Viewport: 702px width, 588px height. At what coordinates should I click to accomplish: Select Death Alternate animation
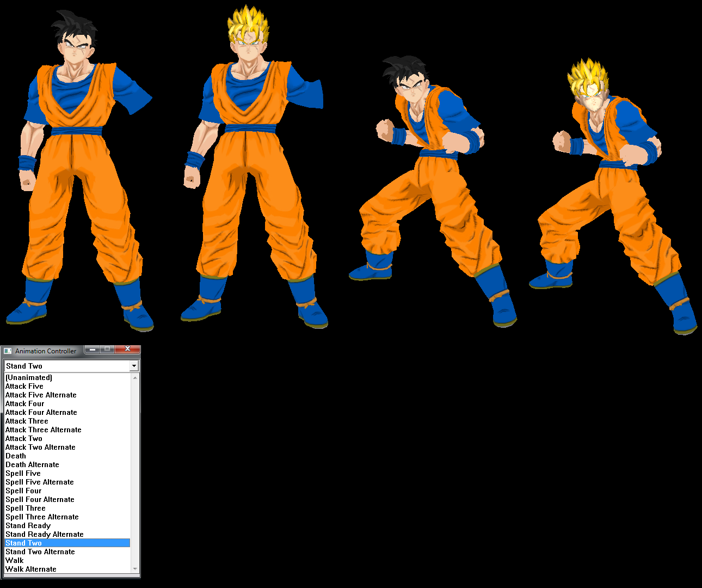67,464
